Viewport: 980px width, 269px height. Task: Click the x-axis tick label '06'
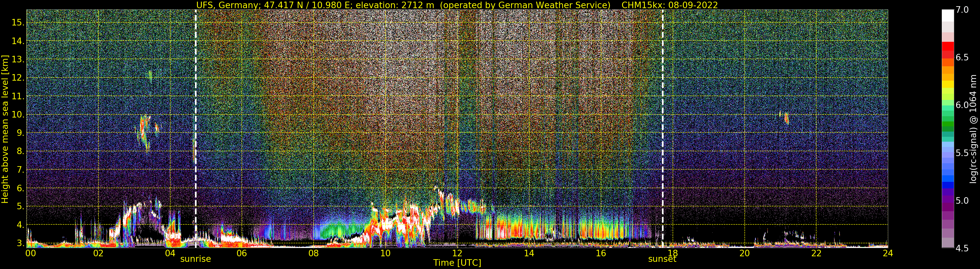click(x=242, y=253)
